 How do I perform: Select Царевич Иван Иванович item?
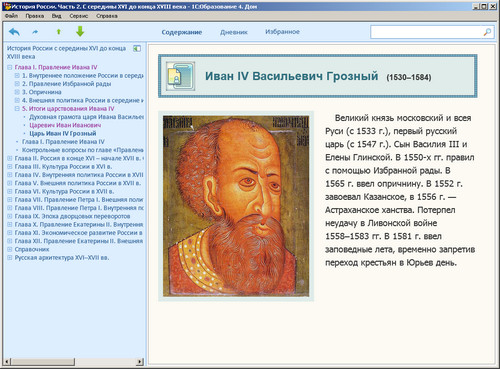pyautogui.click(x=65, y=125)
